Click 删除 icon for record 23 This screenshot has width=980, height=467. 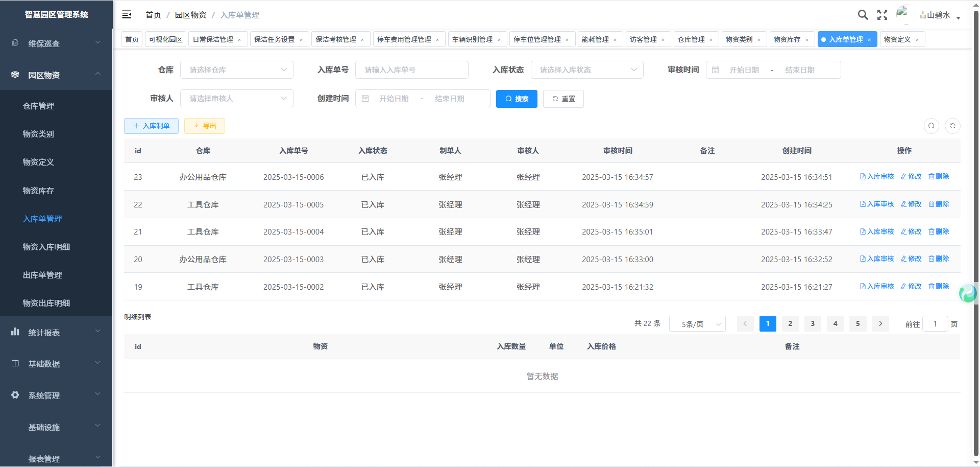click(938, 176)
